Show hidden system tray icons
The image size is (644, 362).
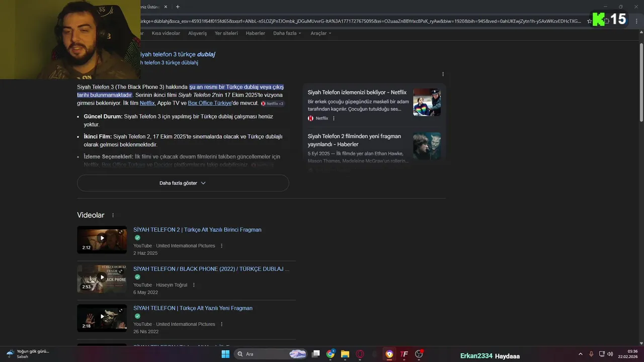pos(581,354)
